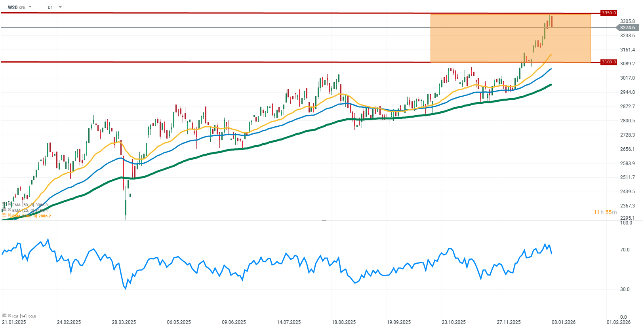Click the 01.02.2026 date label
Image resolution: width=644 pixels, height=329 pixels.
tap(619, 322)
